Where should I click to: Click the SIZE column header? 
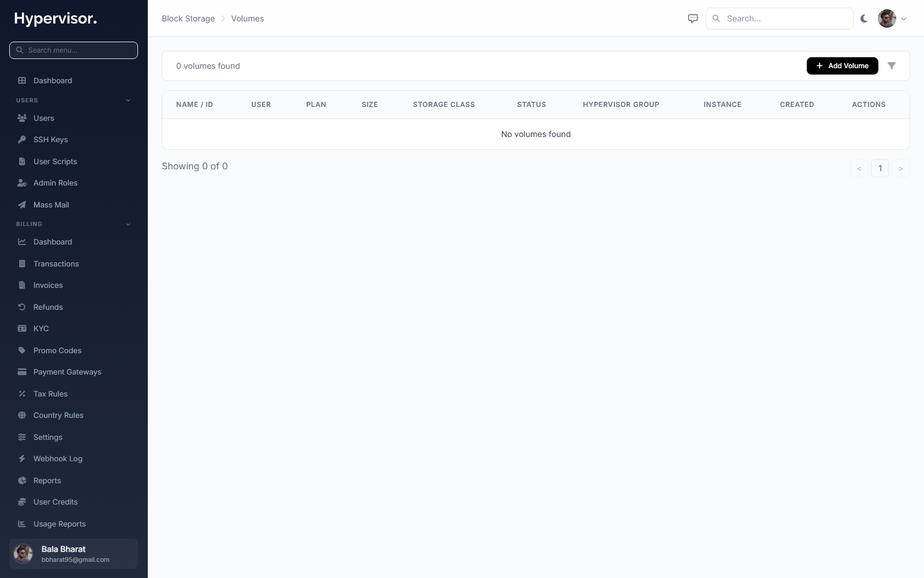[370, 105]
